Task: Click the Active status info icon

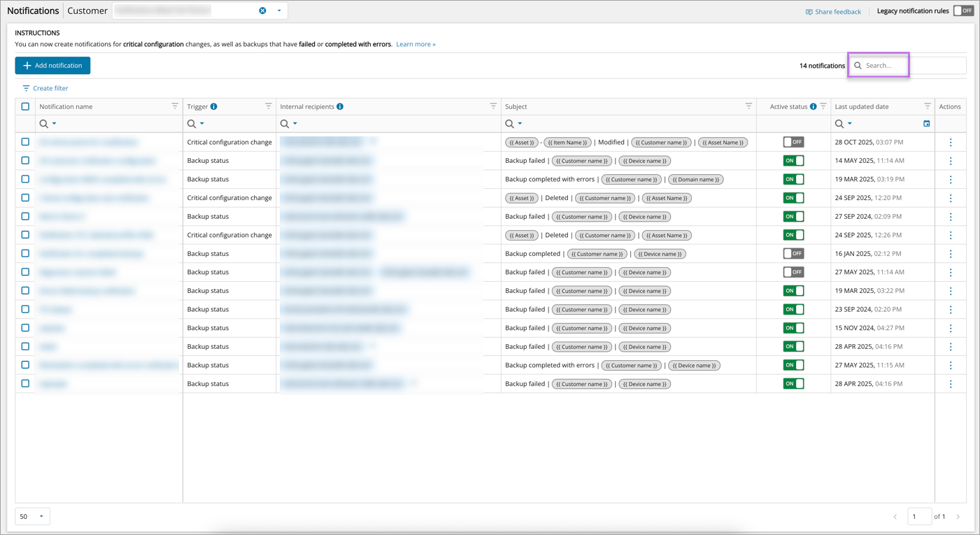Action: [813, 107]
